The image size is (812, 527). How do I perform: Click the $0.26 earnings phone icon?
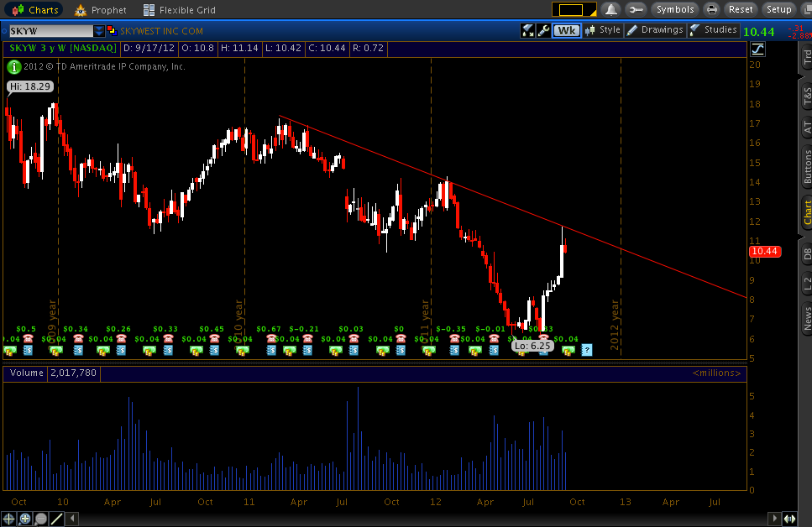(x=121, y=338)
